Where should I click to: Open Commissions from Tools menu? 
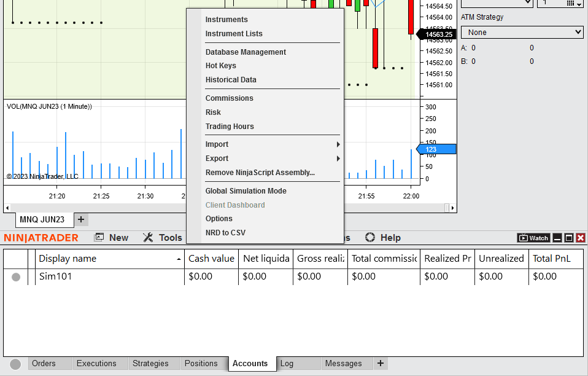click(229, 98)
